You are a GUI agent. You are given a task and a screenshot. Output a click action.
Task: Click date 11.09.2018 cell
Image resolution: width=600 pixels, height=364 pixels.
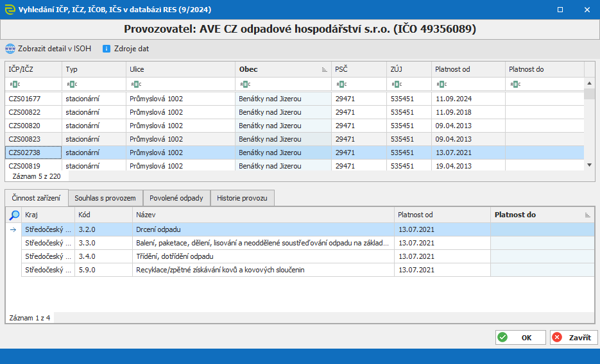click(468, 112)
